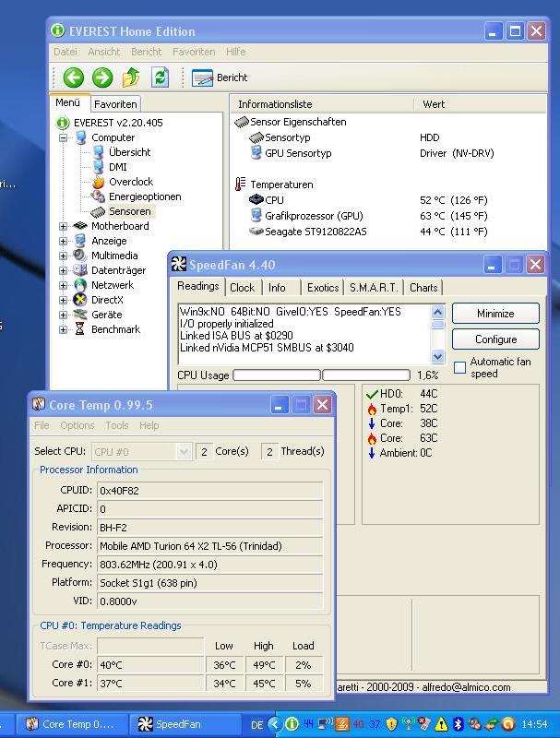Click the Bluetooth icon in system tray

[458, 724]
